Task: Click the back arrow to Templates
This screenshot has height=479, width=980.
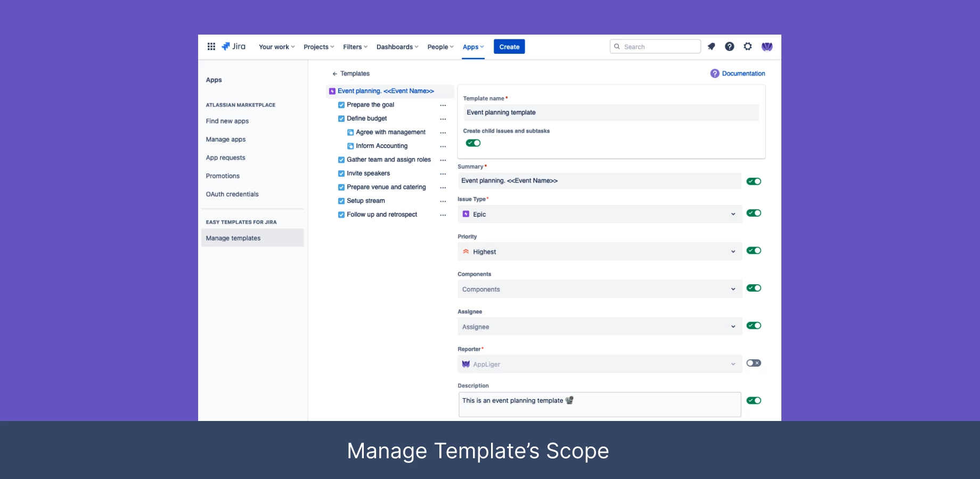Action: (334, 74)
